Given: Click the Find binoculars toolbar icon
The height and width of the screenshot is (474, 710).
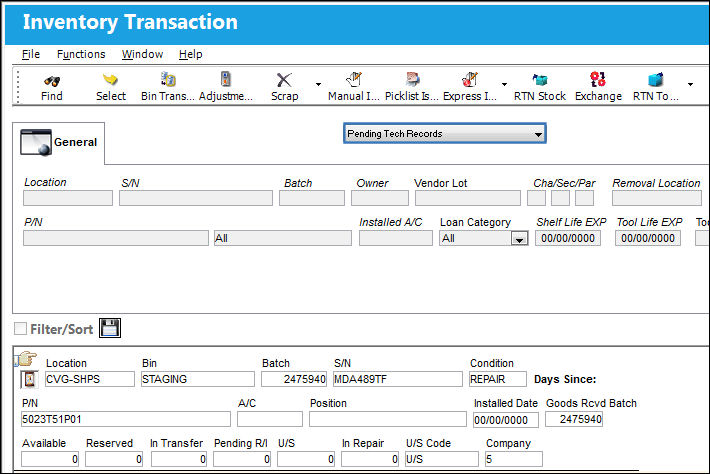Looking at the screenshot, I should [52, 81].
